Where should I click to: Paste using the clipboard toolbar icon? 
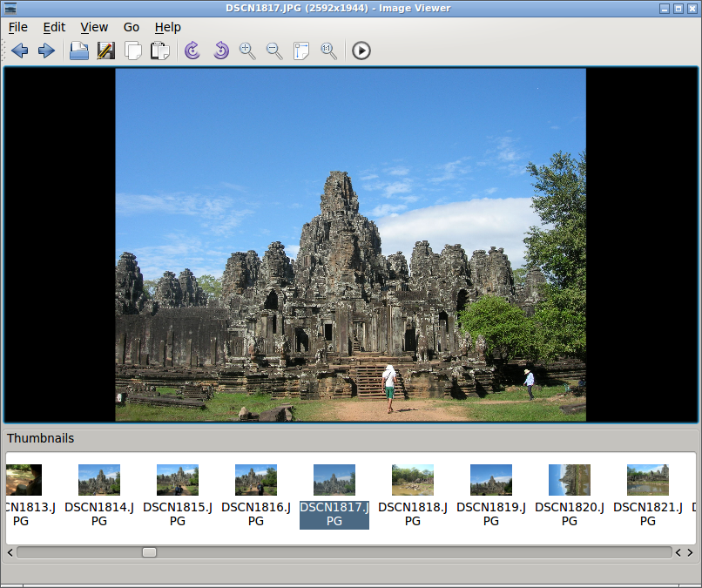coord(160,51)
